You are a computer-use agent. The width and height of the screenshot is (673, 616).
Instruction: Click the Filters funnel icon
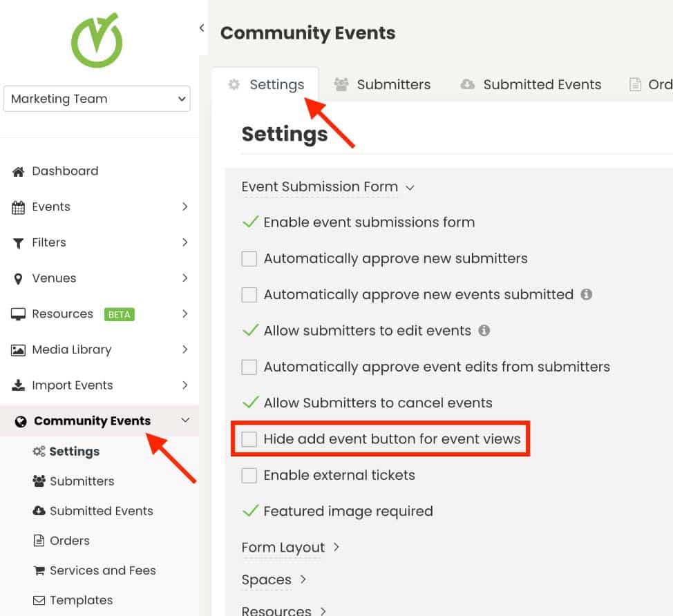19,243
